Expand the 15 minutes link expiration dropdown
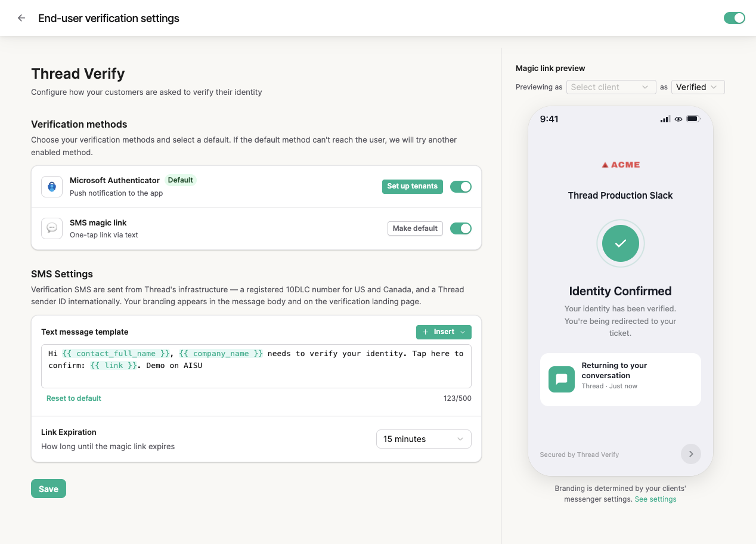 pyautogui.click(x=424, y=439)
